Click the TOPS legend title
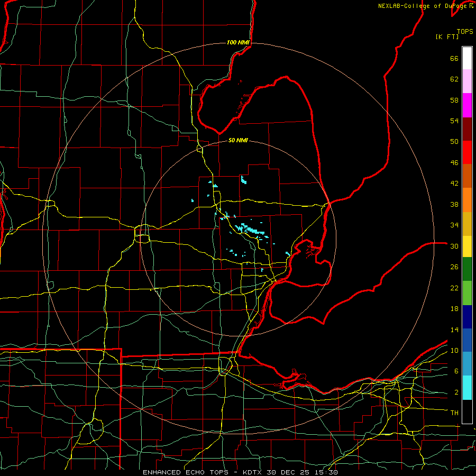This screenshot has height=476, width=476. coord(465,32)
